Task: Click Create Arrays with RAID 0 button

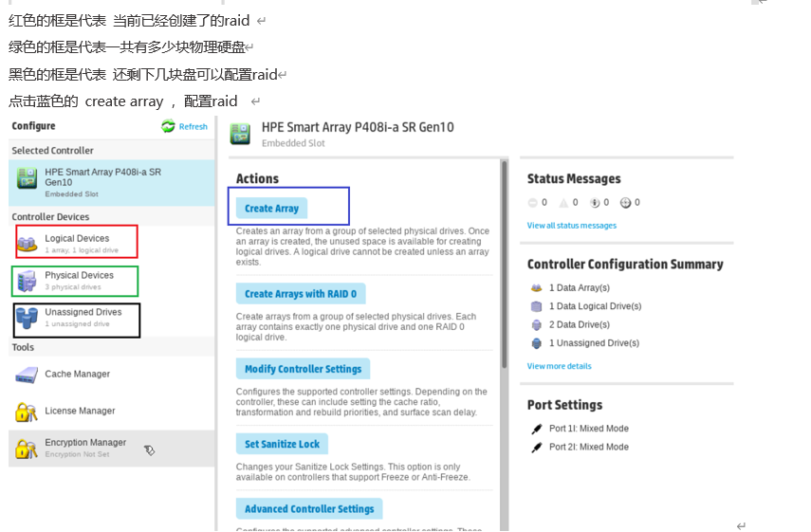Action: (301, 294)
